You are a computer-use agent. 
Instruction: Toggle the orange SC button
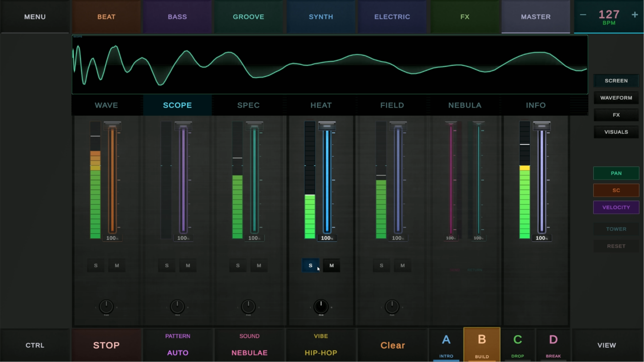point(616,190)
